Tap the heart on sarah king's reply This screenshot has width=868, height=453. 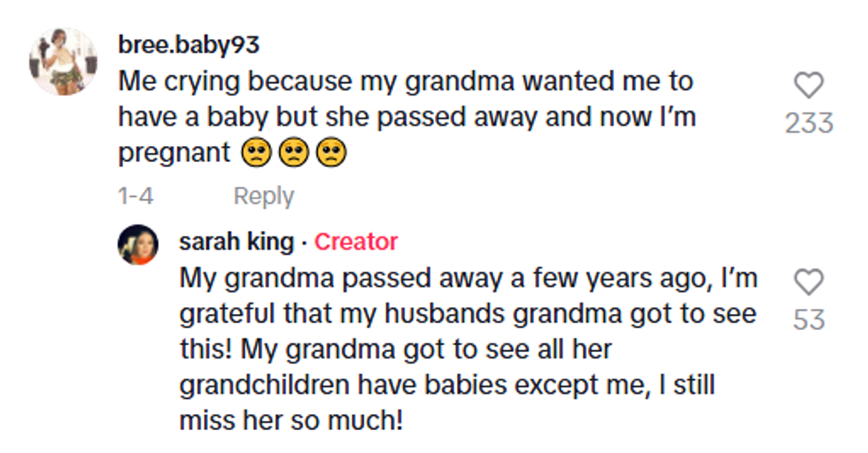pos(809,283)
